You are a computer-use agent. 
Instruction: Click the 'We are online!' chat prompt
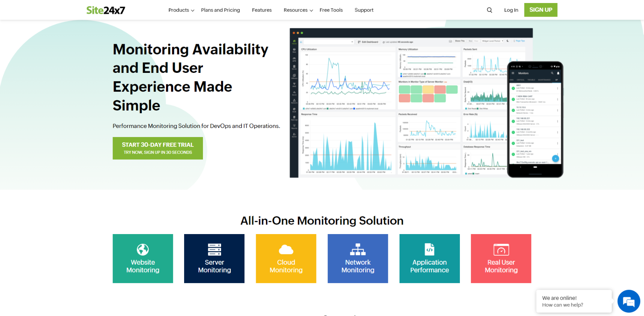click(x=573, y=301)
